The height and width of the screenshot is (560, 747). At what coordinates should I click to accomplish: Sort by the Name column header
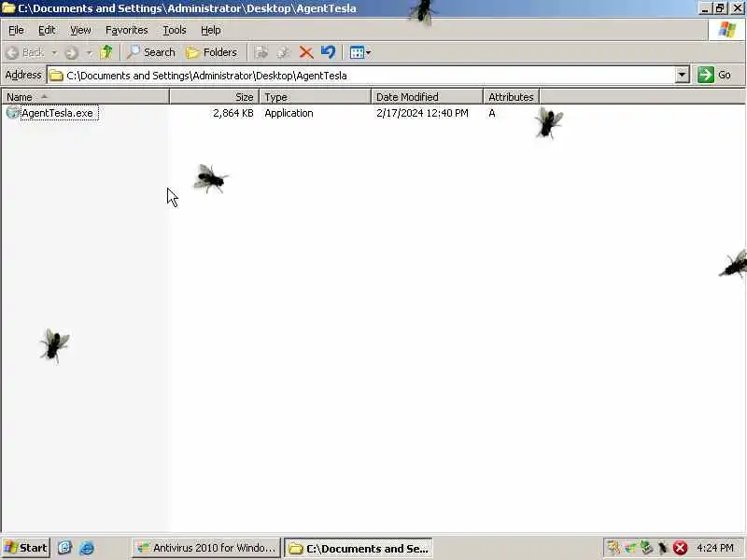click(x=85, y=97)
